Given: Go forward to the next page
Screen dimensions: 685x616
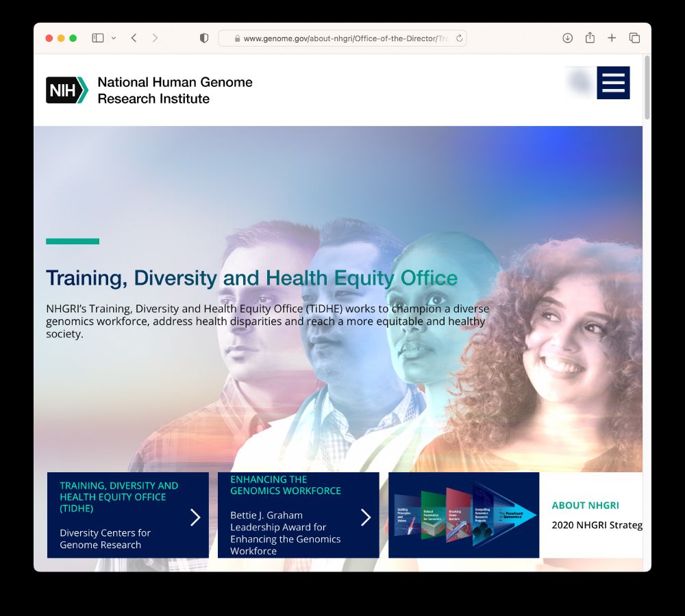Looking at the screenshot, I should pos(155,38).
